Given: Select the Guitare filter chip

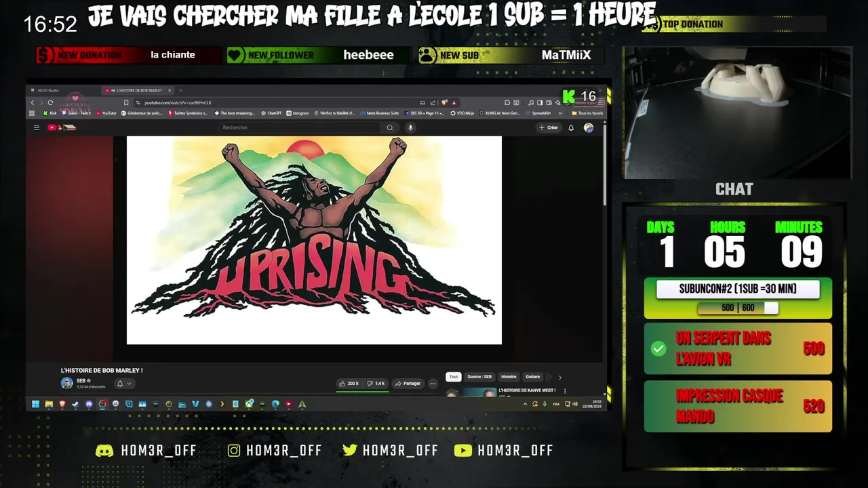Looking at the screenshot, I should [x=533, y=377].
